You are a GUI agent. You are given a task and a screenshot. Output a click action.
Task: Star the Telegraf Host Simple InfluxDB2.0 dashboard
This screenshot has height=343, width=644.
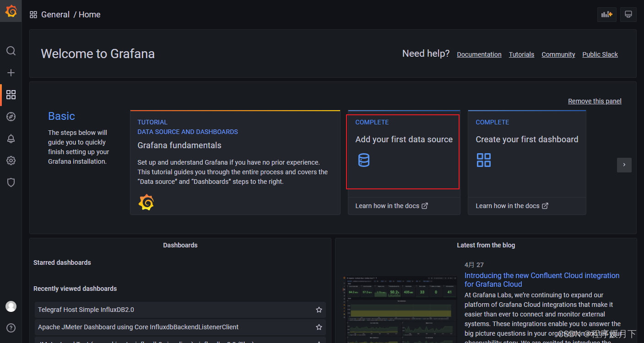click(319, 310)
